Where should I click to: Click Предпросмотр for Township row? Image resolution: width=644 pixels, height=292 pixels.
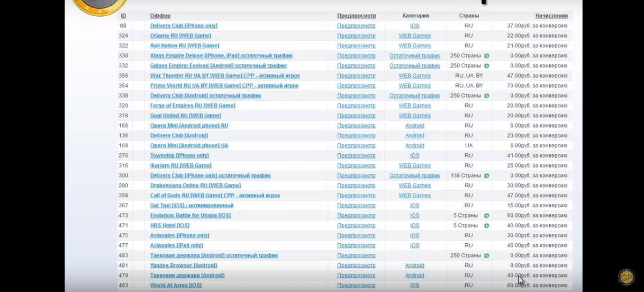coord(356,156)
